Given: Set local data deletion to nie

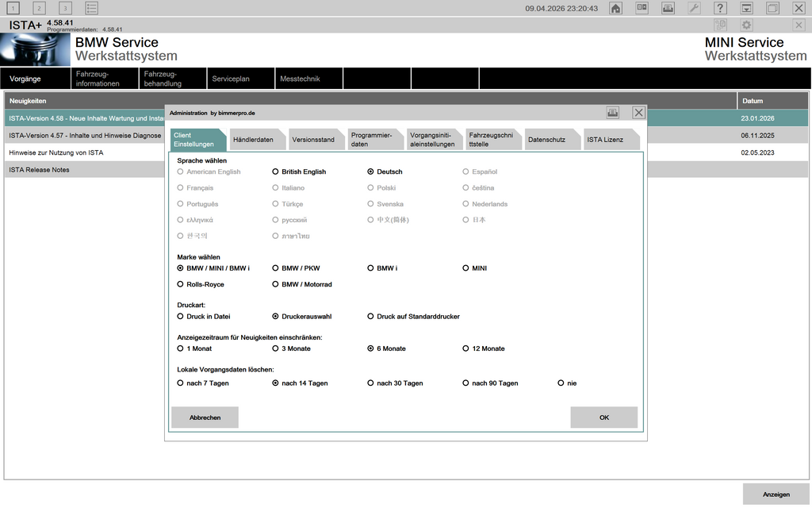Looking at the screenshot, I should (561, 383).
